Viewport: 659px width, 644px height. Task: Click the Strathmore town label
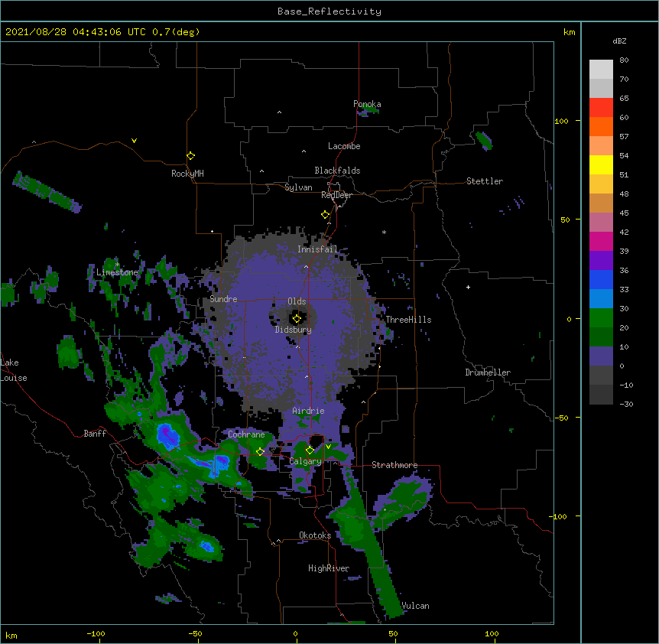coord(394,465)
